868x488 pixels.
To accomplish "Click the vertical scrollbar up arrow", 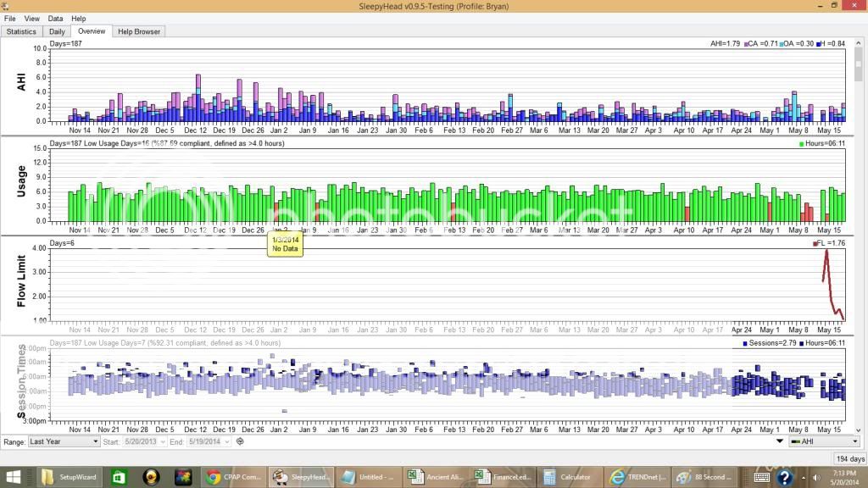I will pos(859,42).
